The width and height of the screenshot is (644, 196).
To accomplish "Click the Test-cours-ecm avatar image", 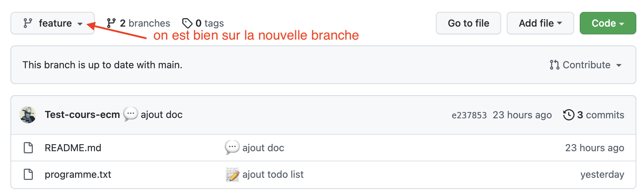I will coord(28,115).
